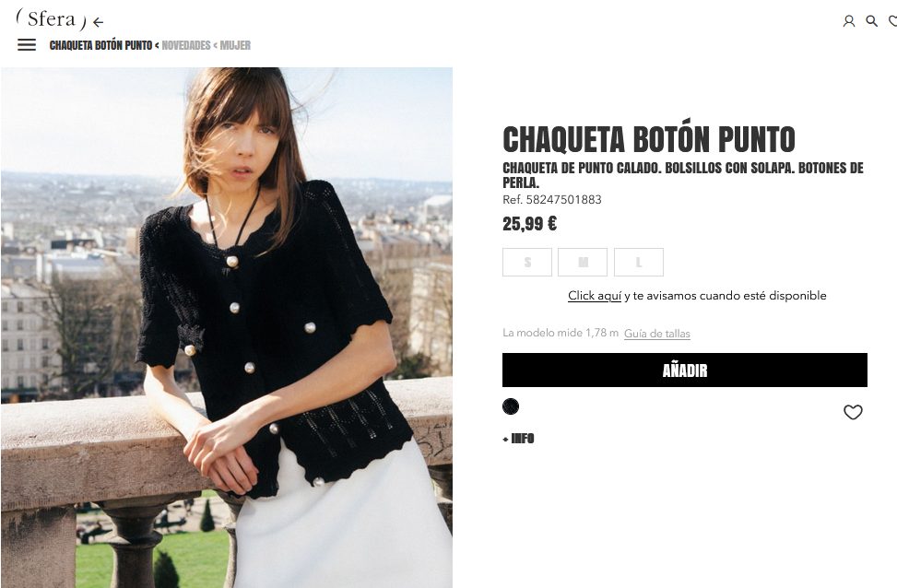Open the hamburger navigation menu

27,44
